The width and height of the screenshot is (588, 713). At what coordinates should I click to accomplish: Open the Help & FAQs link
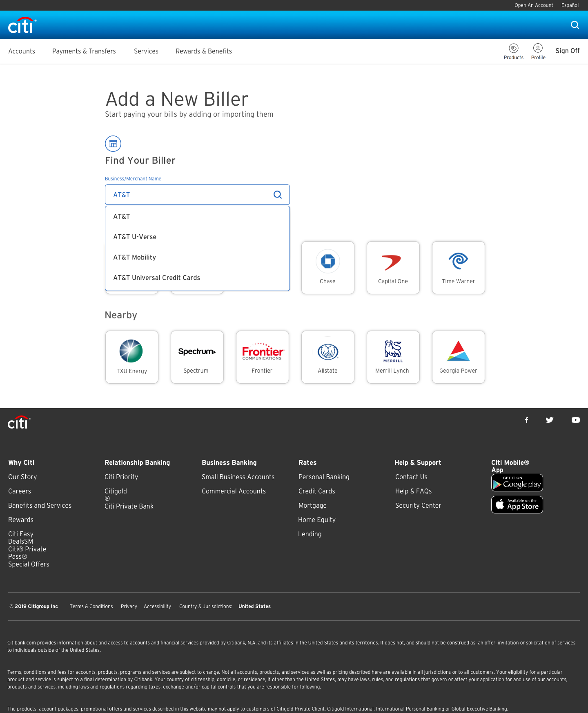coord(413,491)
